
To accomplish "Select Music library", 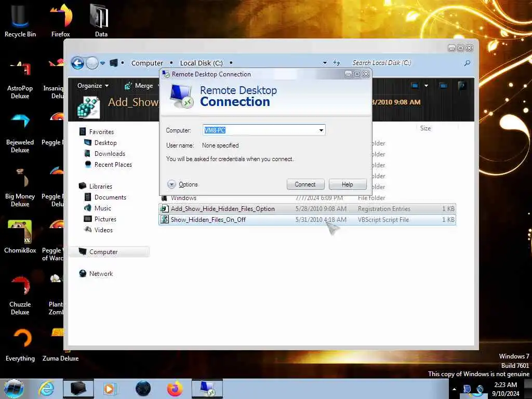I will click(98, 208).
